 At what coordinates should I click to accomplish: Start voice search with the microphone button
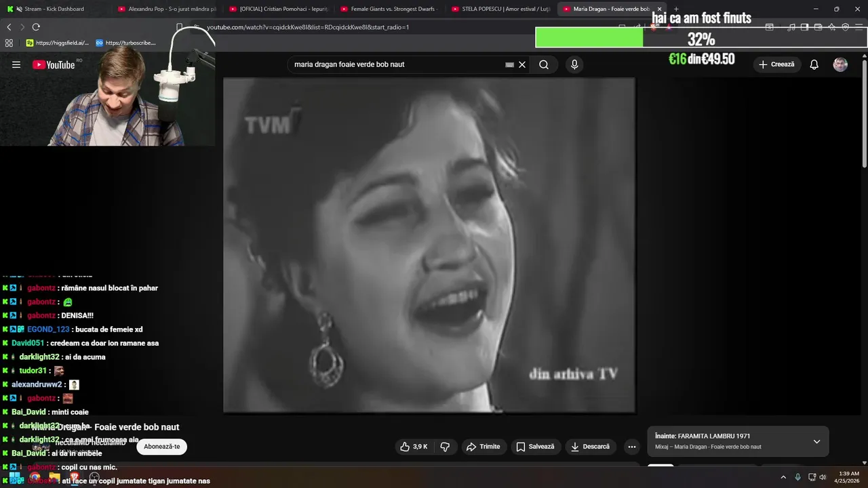click(x=574, y=64)
